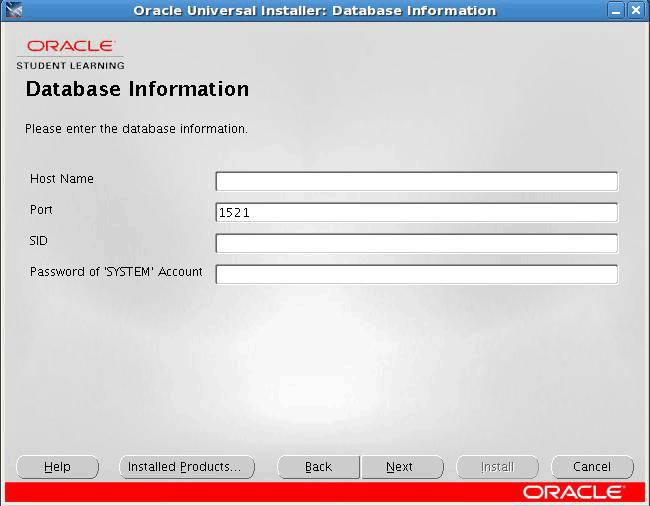Click the grayed-out Install button
The width and height of the screenshot is (650, 506).
pos(497,467)
